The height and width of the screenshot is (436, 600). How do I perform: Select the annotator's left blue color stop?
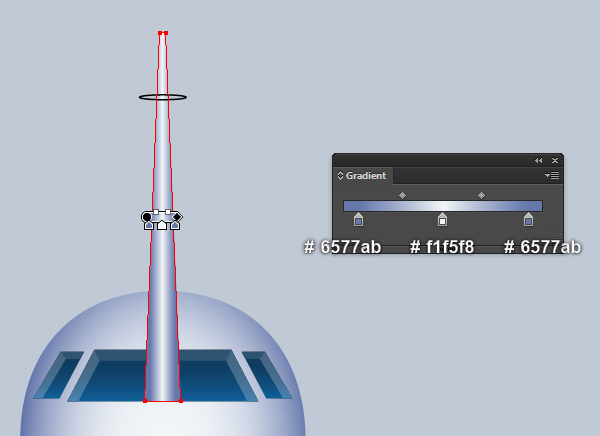(149, 225)
